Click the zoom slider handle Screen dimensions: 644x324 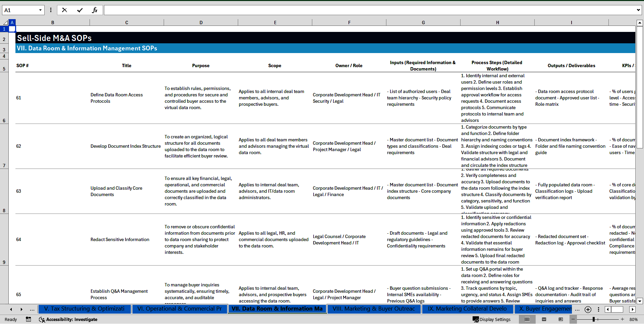pos(594,319)
